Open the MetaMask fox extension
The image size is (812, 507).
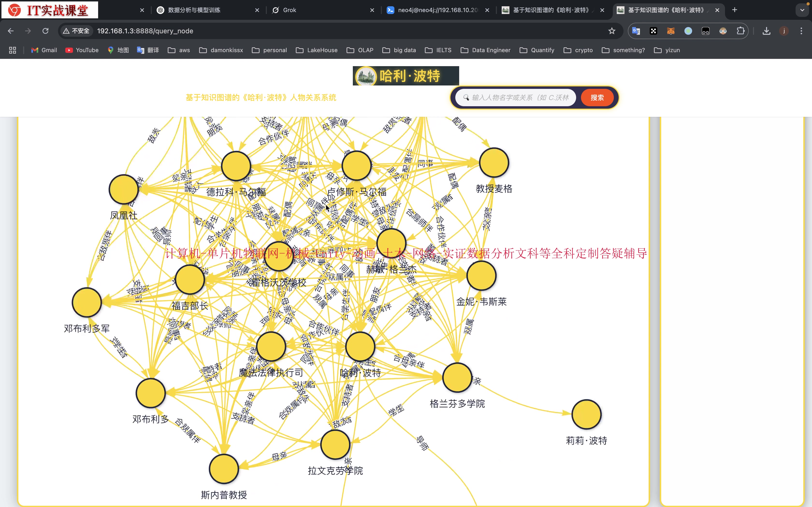671,31
